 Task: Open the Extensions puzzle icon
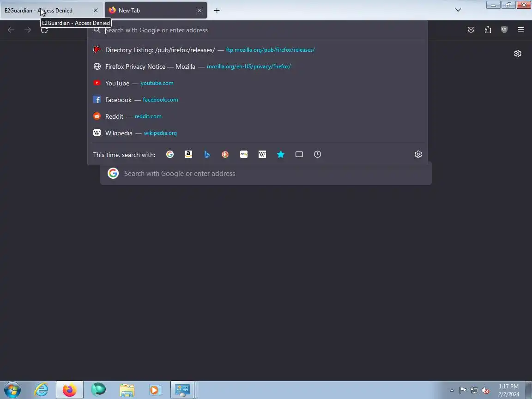488,30
